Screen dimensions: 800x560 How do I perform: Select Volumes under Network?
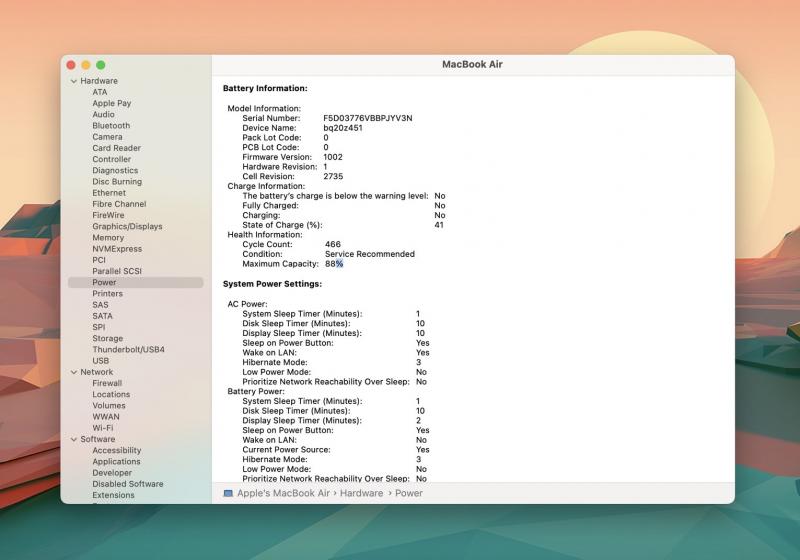[x=109, y=406]
